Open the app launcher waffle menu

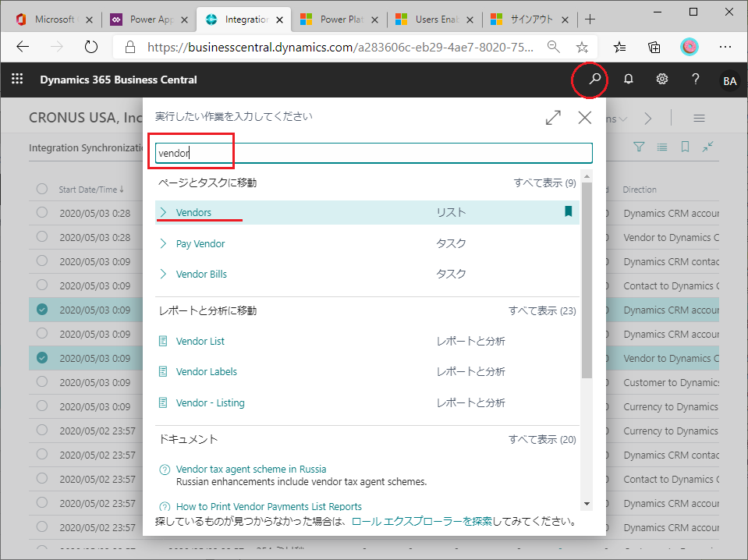(17, 79)
